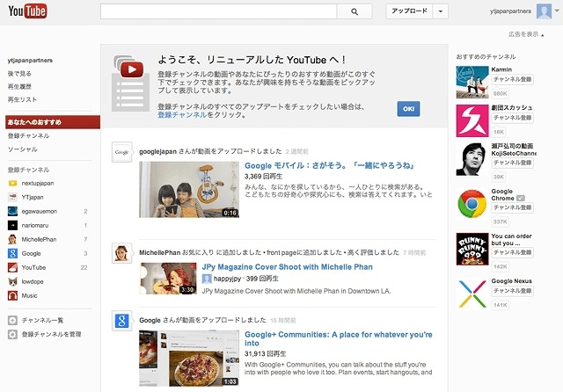
Task: Click 980K subscriber count for Karmin
Action: coord(501,94)
